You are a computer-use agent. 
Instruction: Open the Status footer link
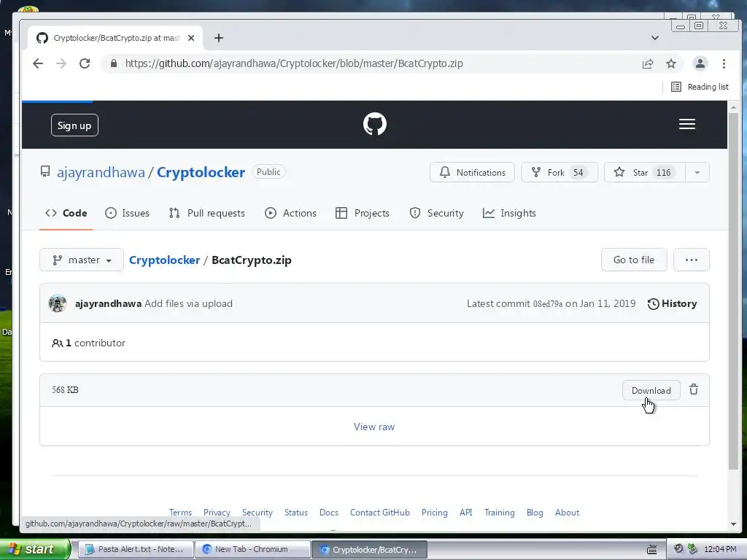click(x=296, y=513)
